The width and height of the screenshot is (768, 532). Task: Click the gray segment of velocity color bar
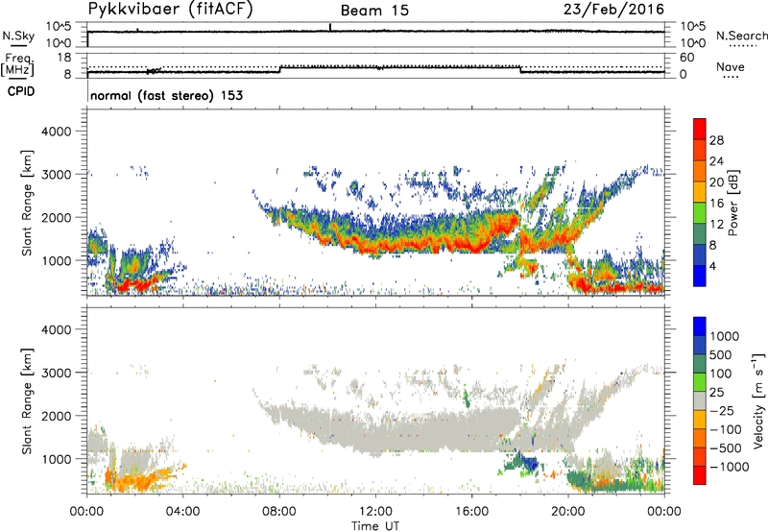pyautogui.click(x=700, y=401)
